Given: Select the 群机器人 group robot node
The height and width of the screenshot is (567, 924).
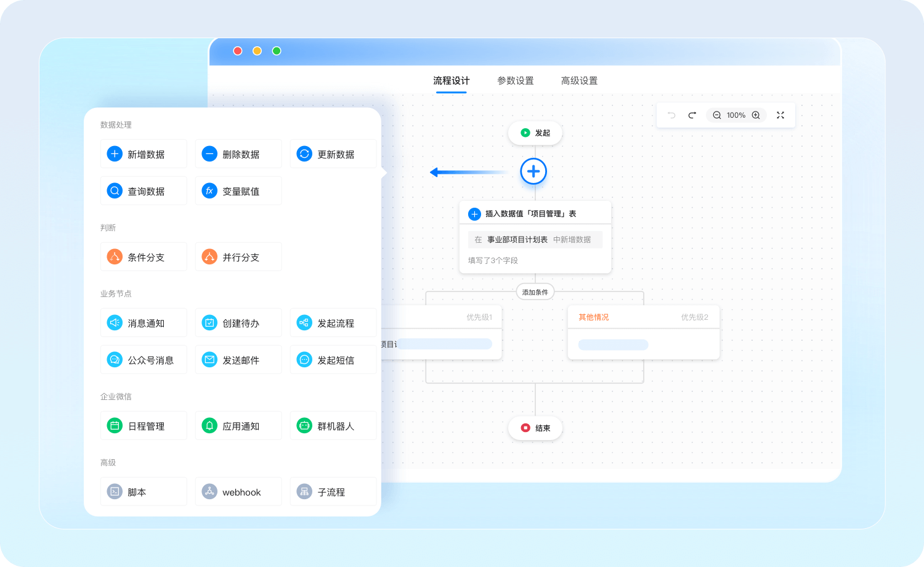Looking at the screenshot, I should coord(333,426).
